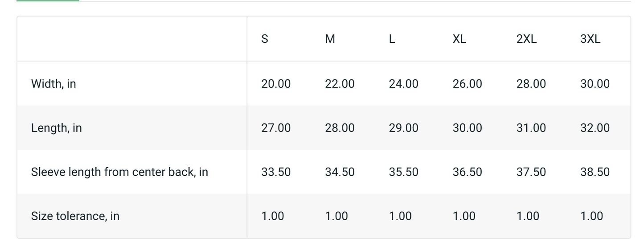This screenshot has width=644, height=251.
Task: Select the XL size column header
Action: coord(459,39)
